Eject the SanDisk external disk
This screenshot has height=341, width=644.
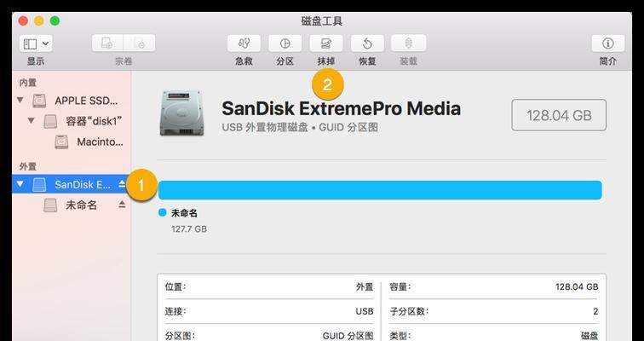(122, 184)
